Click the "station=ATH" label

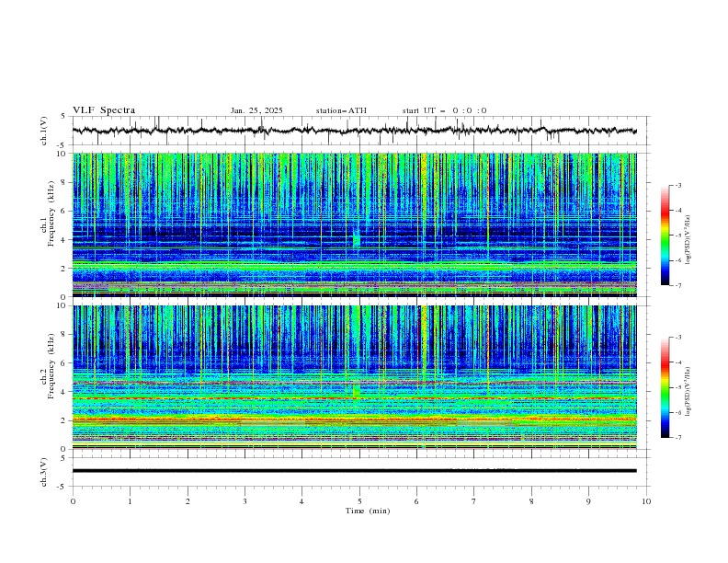coord(341,110)
